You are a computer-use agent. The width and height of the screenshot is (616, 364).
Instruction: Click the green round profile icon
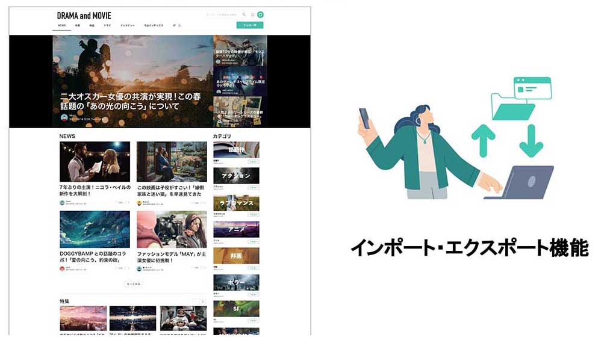pos(260,14)
